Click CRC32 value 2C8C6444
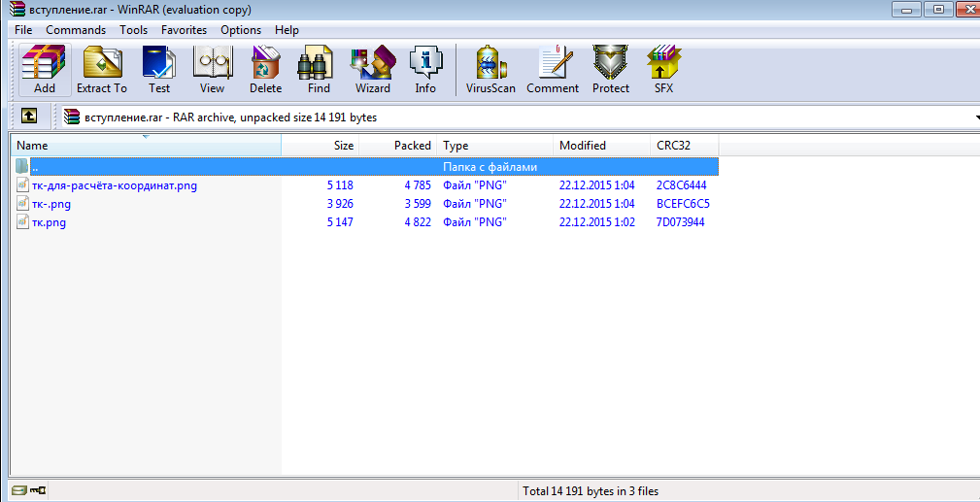 point(681,185)
